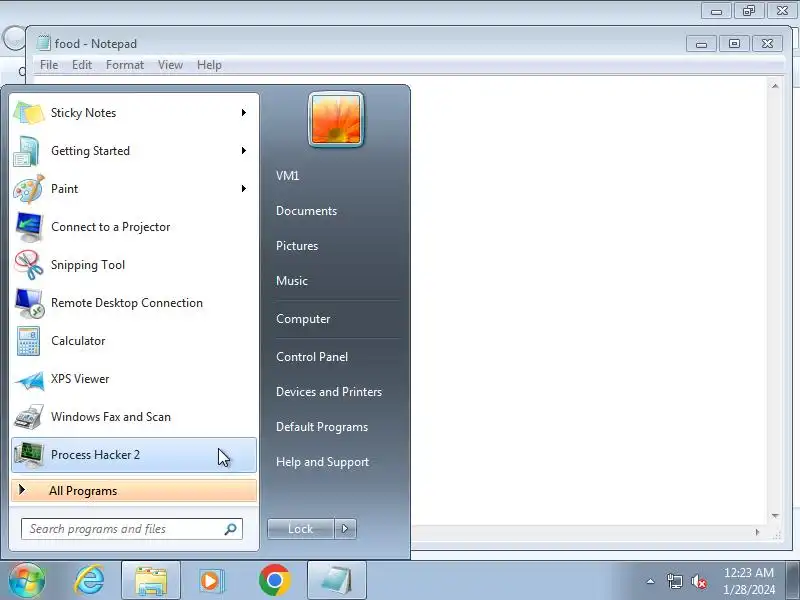The width and height of the screenshot is (800, 600).
Task: Open Control Panel
Action: (312, 357)
